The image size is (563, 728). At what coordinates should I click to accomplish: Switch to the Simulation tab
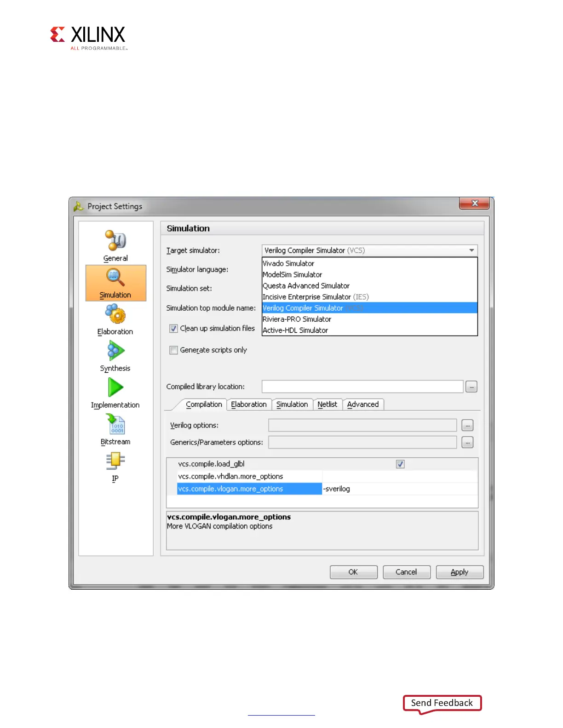point(292,404)
